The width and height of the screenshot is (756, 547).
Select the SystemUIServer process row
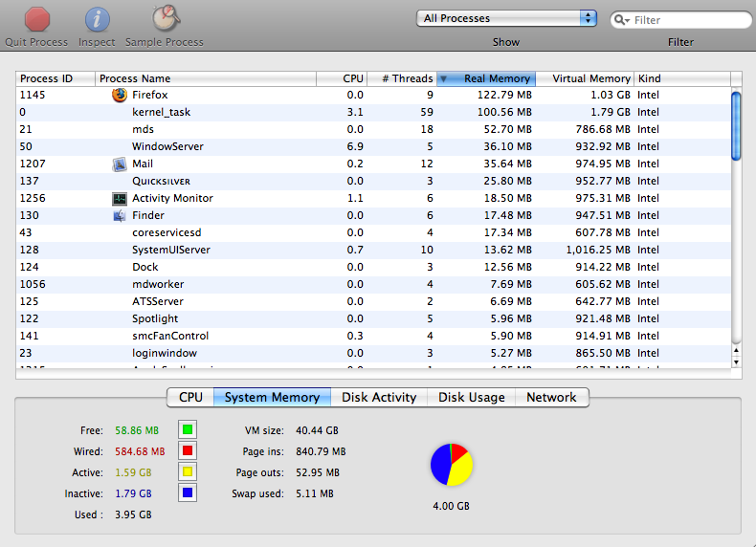click(373, 251)
